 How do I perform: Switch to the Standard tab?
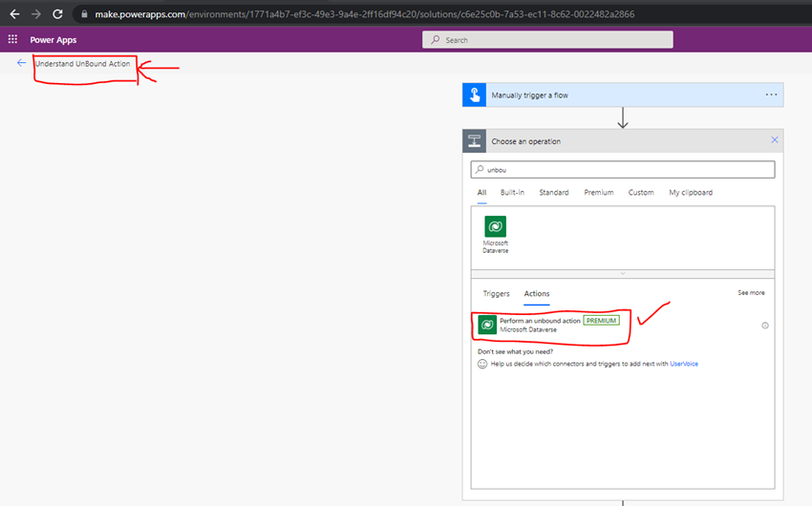point(553,193)
